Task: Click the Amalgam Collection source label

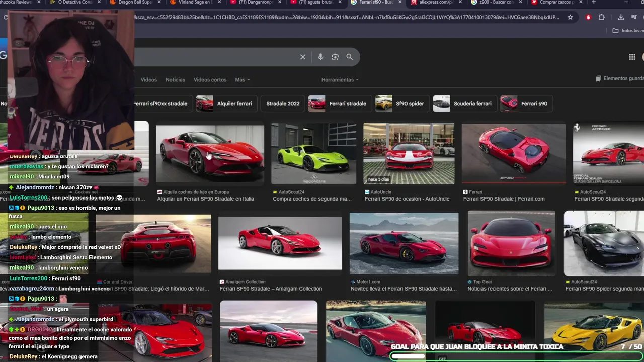Action: click(243, 282)
